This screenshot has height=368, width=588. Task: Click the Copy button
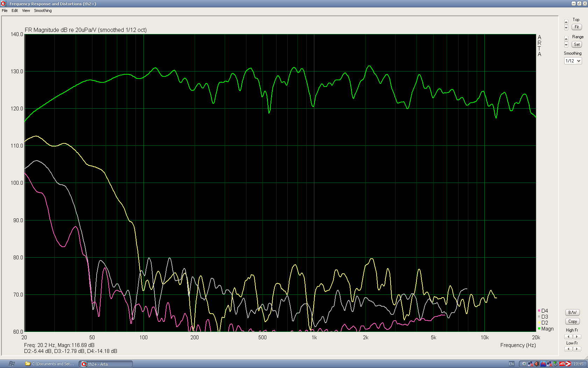pos(573,321)
